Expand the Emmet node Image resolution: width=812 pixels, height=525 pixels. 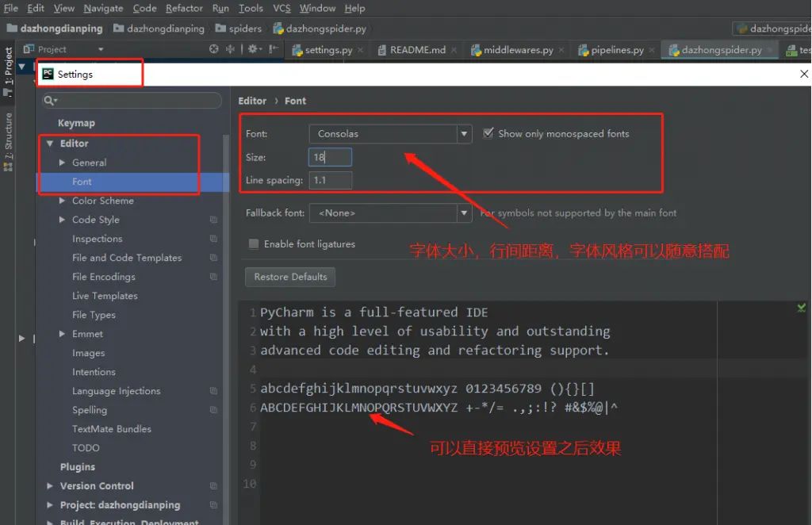pos(62,334)
